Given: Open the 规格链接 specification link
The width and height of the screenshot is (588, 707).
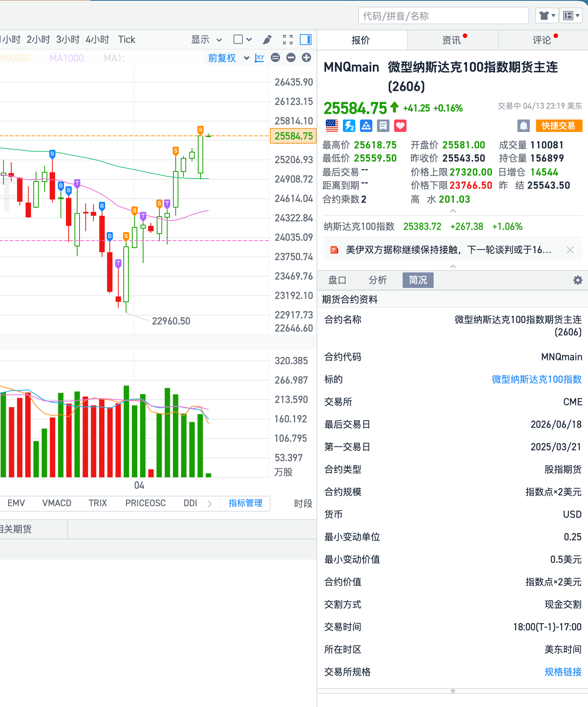Looking at the screenshot, I should (x=563, y=672).
